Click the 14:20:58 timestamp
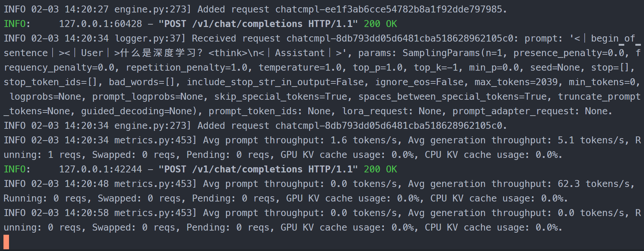The image size is (644, 251). [87, 213]
